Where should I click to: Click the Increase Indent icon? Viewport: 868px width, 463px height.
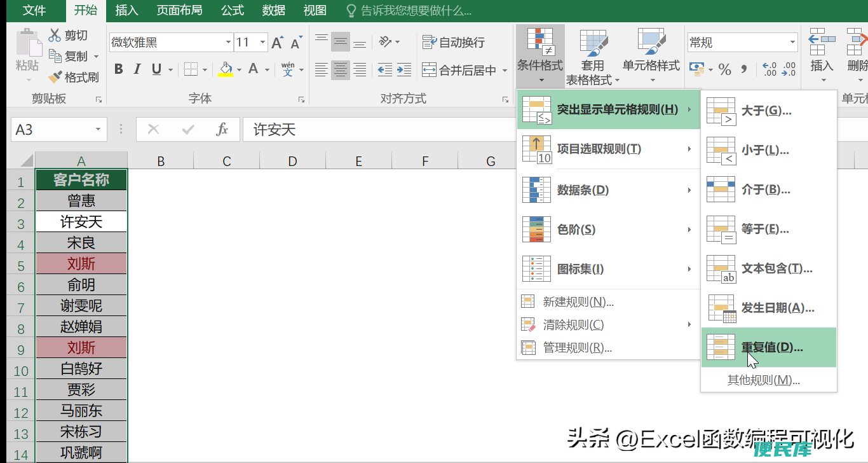tap(403, 69)
